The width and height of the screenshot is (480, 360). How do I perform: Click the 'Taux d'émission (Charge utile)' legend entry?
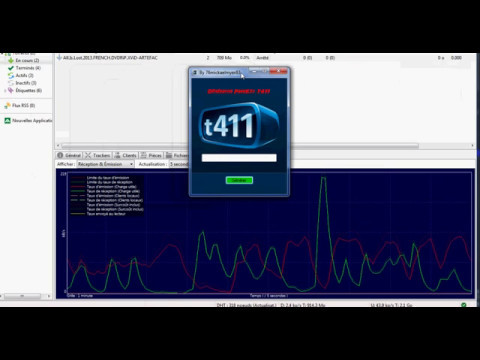[111, 187]
